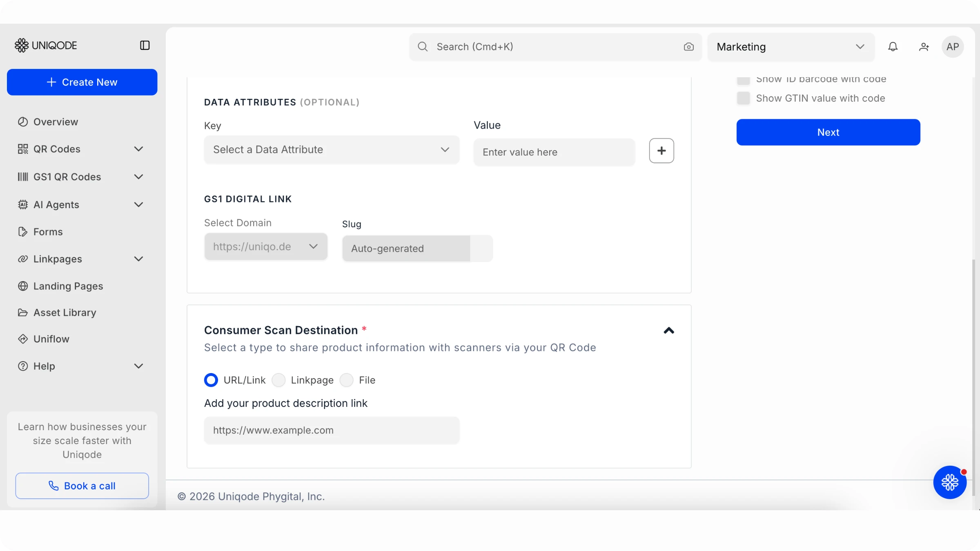Open Select a Data Attribute dropdown
Viewport: 980px width, 551px height.
point(332,150)
